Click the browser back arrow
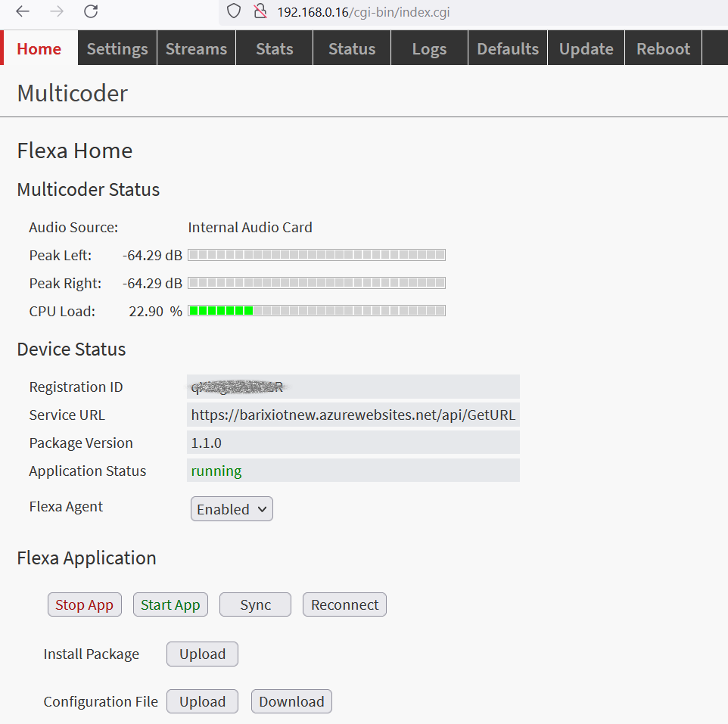728x724 pixels. coord(23,11)
